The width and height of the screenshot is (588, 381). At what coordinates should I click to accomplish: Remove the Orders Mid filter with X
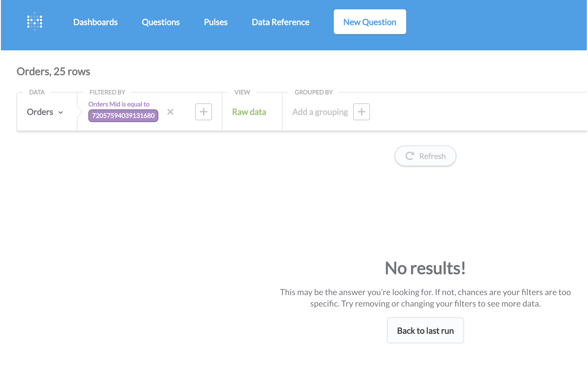(170, 112)
